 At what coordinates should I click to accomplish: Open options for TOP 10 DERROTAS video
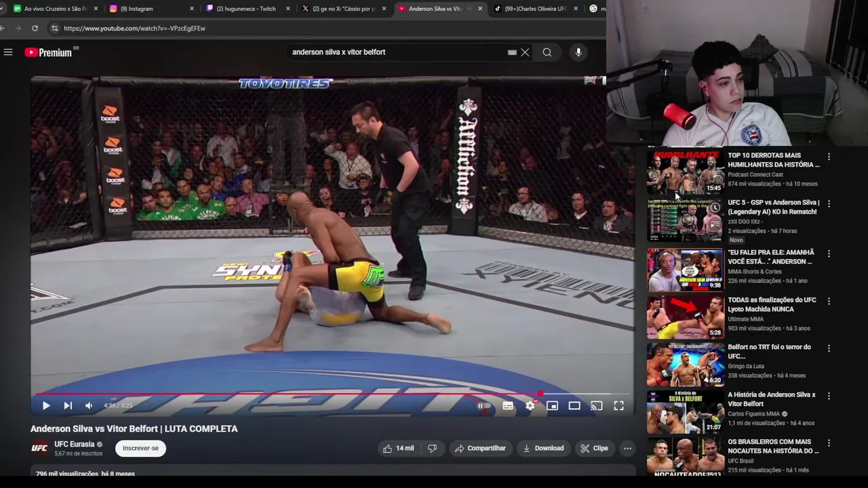coord(829,157)
